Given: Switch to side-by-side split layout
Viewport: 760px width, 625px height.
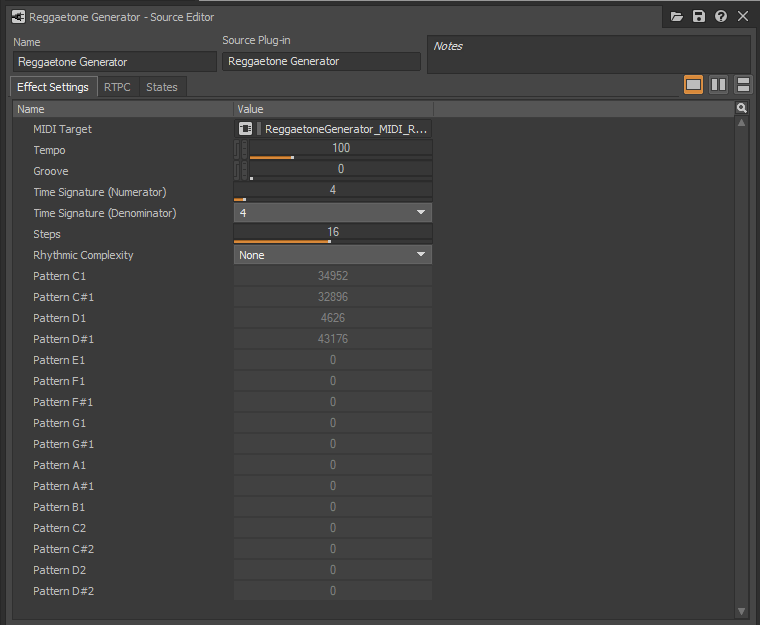Looking at the screenshot, I should pos(718,85).
